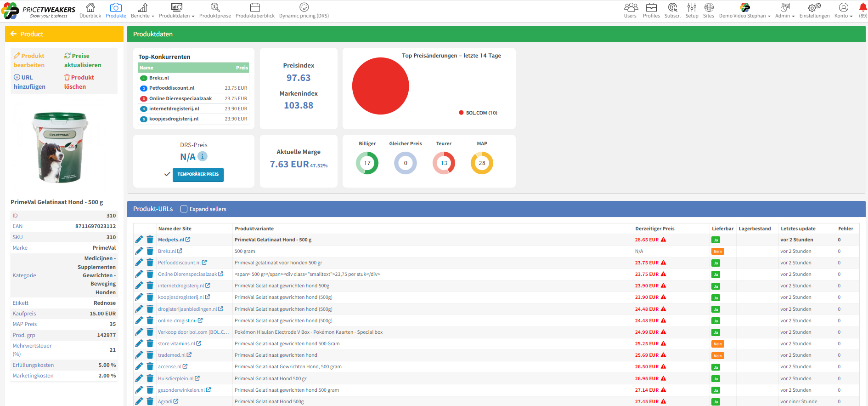Open Produktpreise search icon
Image resolution: width=868 pixels, height=406 pixels.
click(x=215, y=7)
